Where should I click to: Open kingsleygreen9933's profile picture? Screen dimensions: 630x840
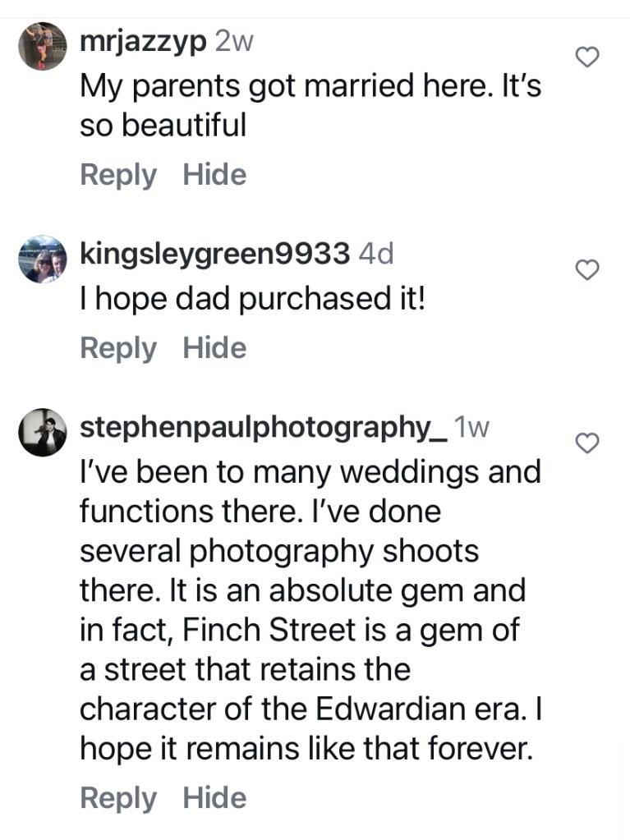coord(41,259)
